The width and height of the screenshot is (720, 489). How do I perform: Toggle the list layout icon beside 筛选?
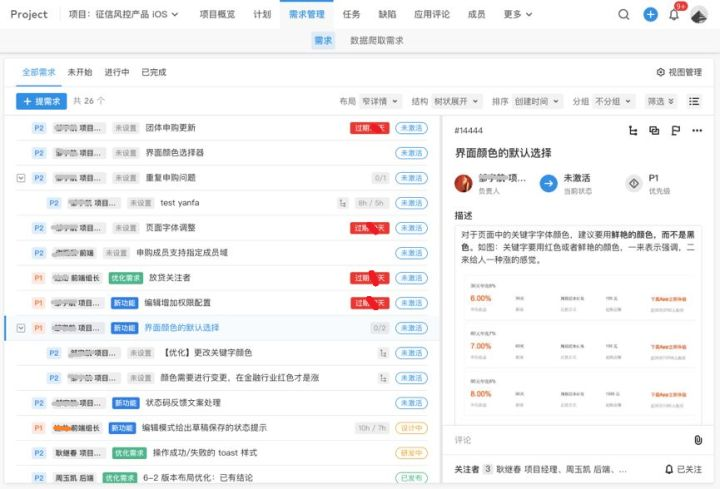(x=694, y=101)
